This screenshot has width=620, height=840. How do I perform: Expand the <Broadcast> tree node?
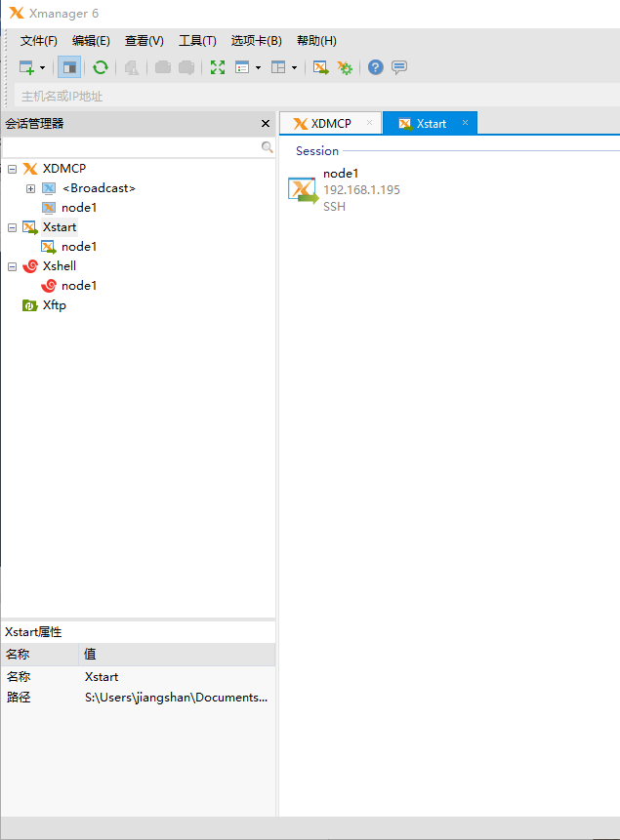30,188
